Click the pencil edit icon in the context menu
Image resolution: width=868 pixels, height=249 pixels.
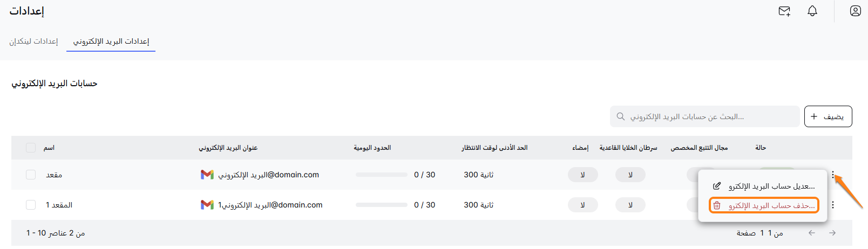717,186
